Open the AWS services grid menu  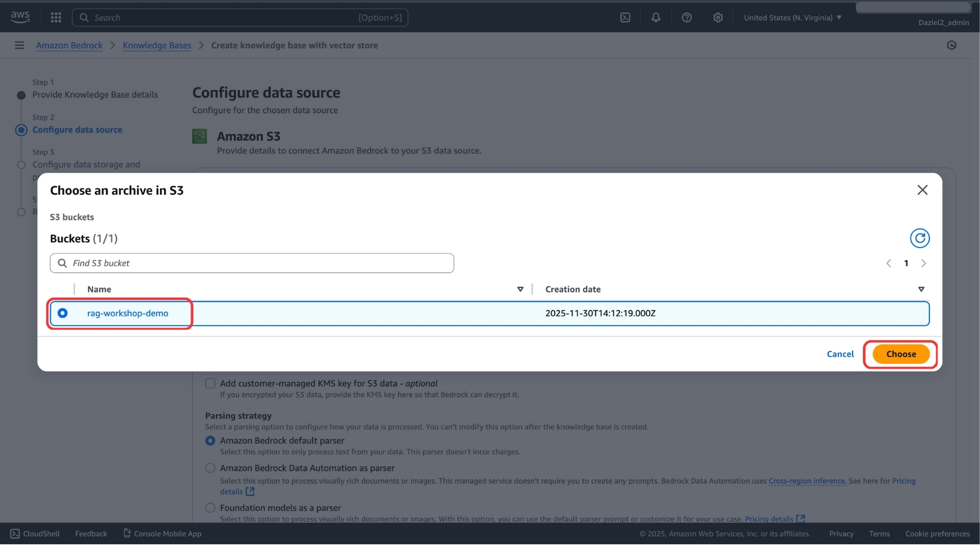pos(56,17)
